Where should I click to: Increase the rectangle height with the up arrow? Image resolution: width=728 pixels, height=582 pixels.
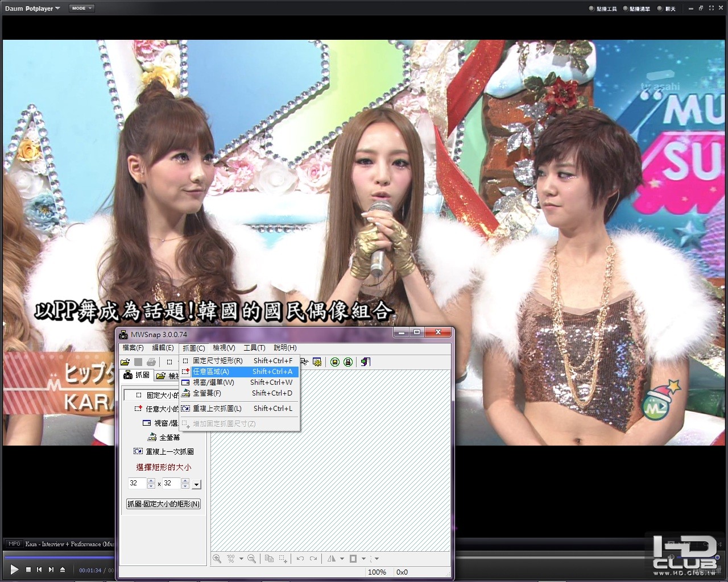(x=185, y=481)
